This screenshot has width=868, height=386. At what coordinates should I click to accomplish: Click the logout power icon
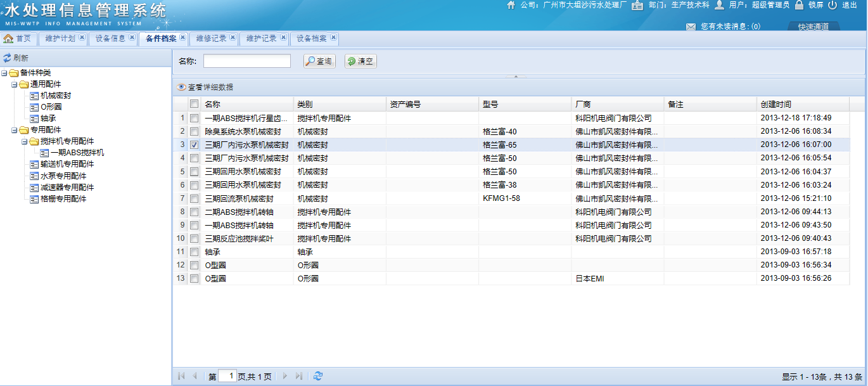tap(833, 5)
